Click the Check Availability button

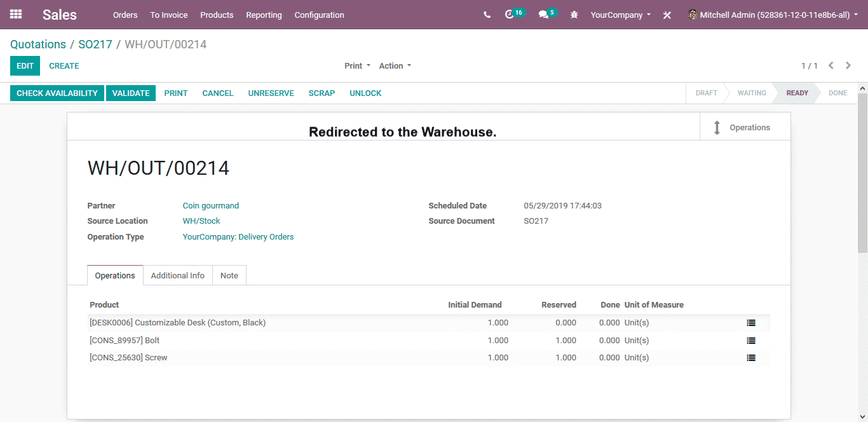pos(57,93)
